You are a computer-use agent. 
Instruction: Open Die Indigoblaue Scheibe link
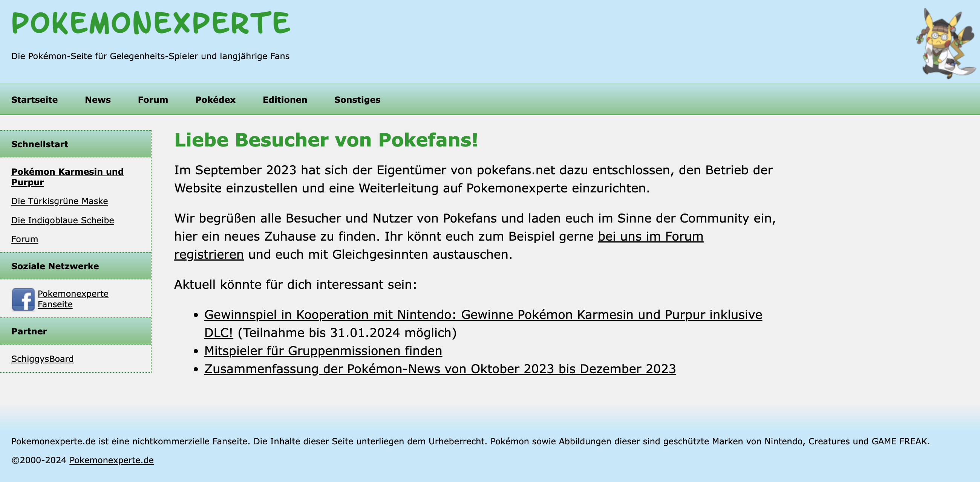pyautogui.click(x=63, y=220)
